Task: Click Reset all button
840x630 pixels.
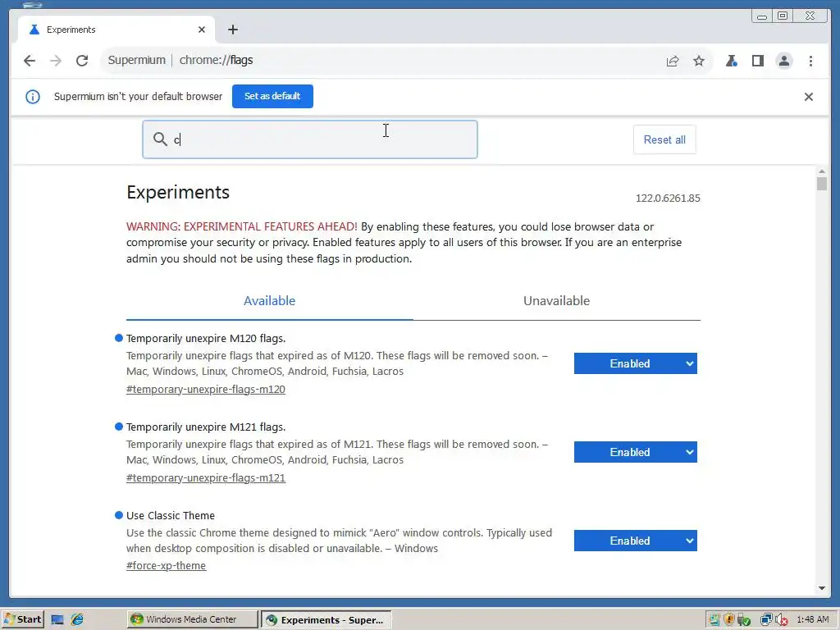Action: 664,139
